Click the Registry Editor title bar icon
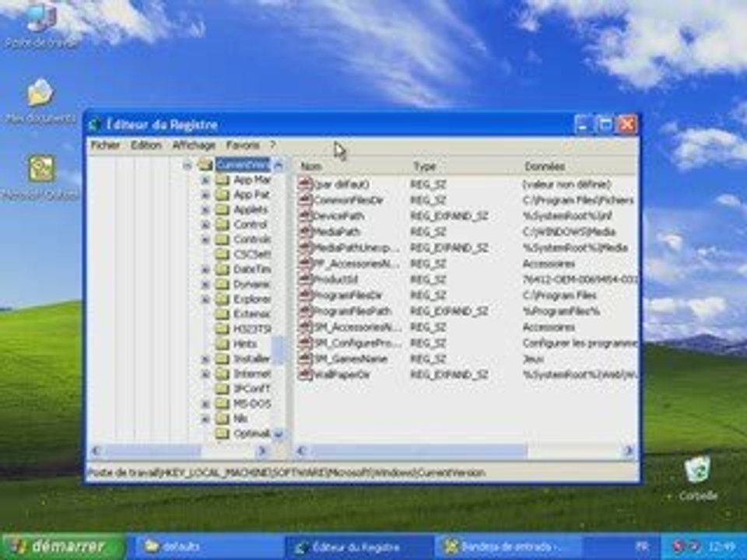The height and width of the screenshot is (560, 747). [94, 124]
